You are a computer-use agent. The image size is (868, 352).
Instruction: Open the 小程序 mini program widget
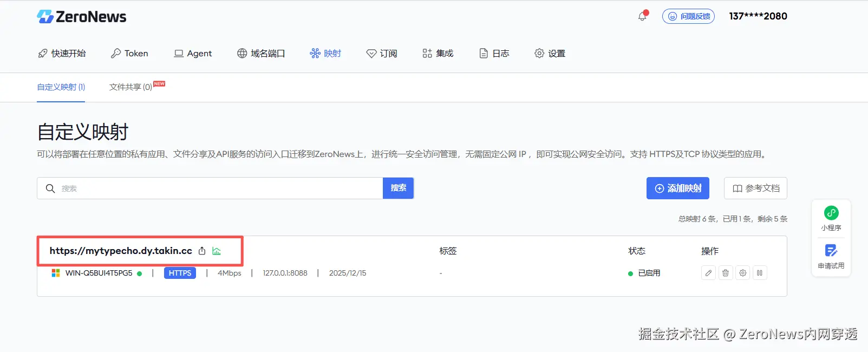click(x=831, y=219)
